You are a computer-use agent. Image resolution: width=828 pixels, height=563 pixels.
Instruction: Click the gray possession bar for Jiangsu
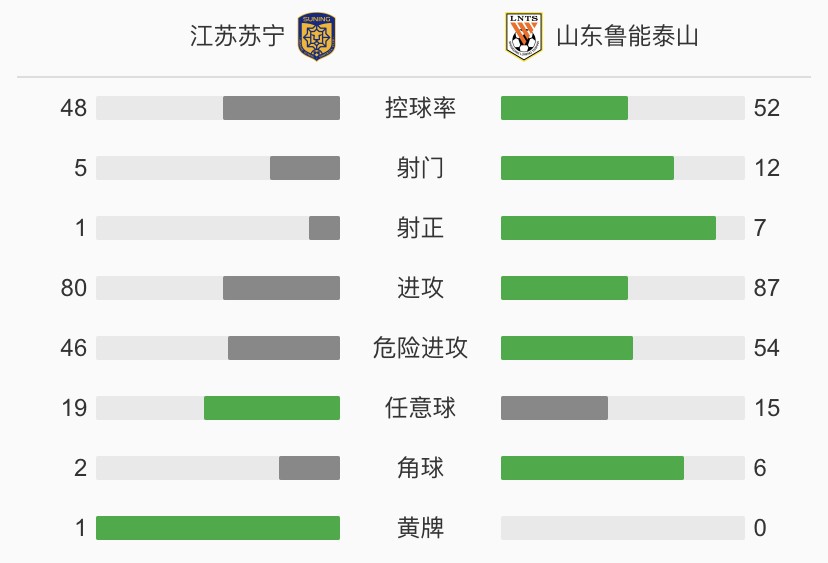[281, 108]
